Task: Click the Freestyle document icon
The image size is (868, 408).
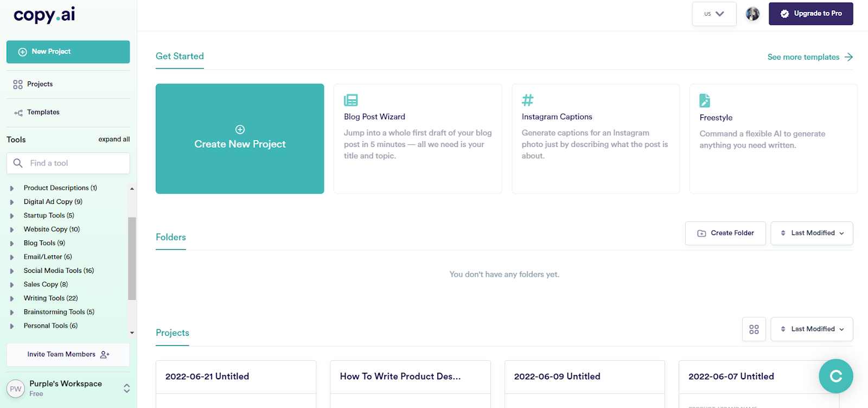Action: pos(705,100)
